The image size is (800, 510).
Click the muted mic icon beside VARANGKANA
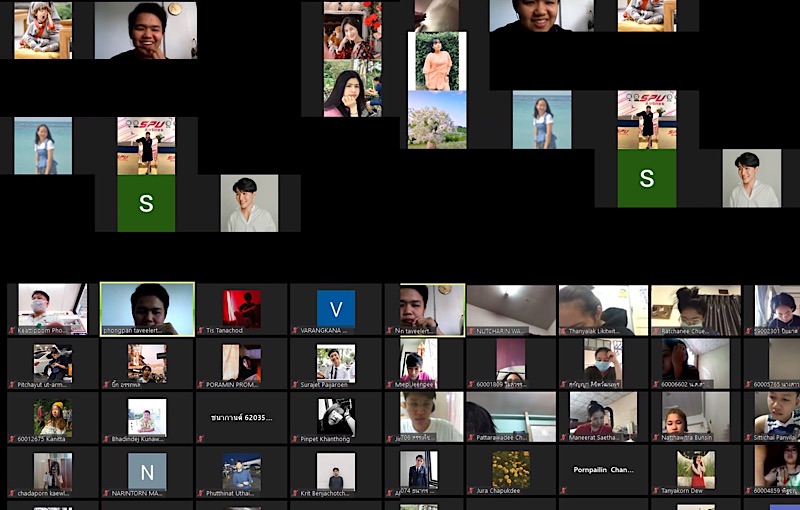[x=295, y=330]
